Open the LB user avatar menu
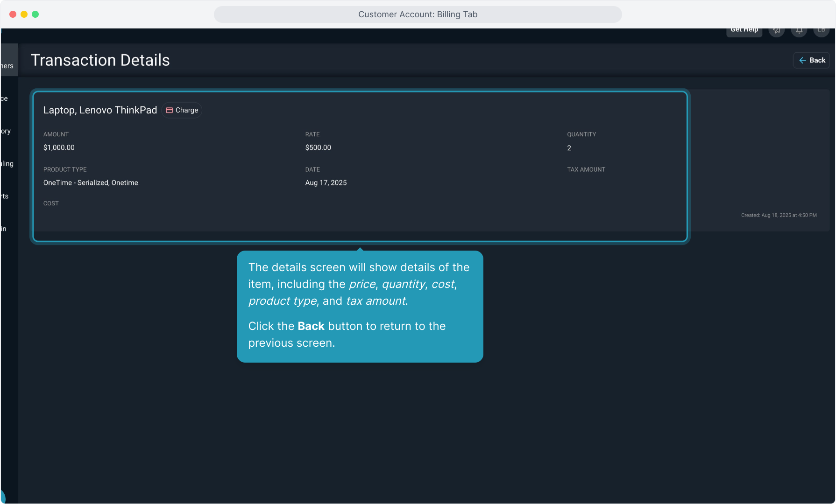Screen dimensions: 836x504 pyautogui.click(x=821, y=31)
